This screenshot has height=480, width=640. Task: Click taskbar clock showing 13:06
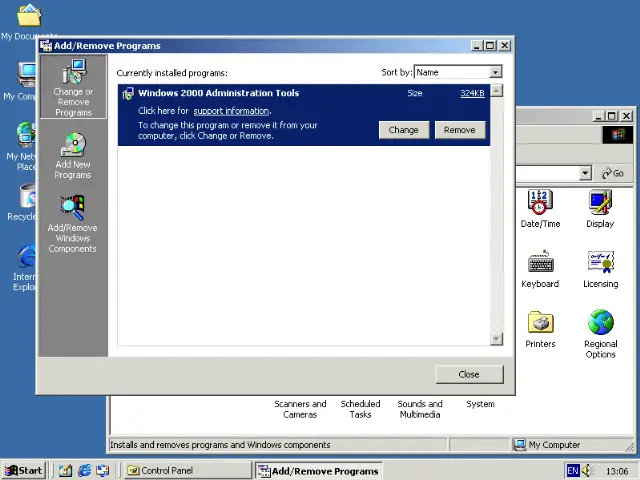pos(617,471)
